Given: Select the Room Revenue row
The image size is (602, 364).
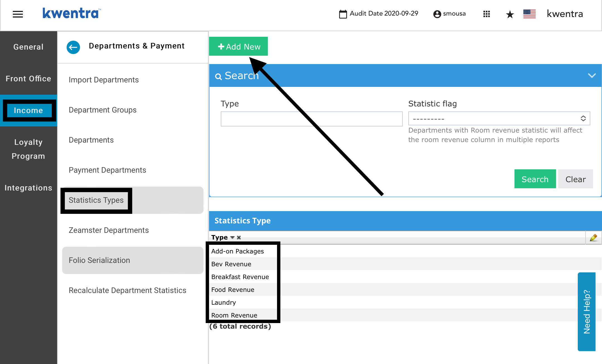Looking at the screenshot, I should (405, 315).
